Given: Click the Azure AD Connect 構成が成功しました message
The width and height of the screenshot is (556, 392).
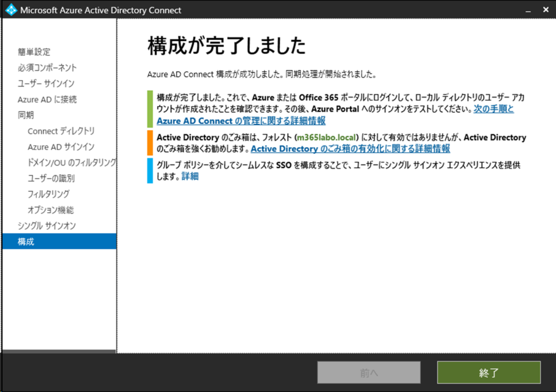Looking at the screenshot, I should pyautogui.click(x=262, y=74).
